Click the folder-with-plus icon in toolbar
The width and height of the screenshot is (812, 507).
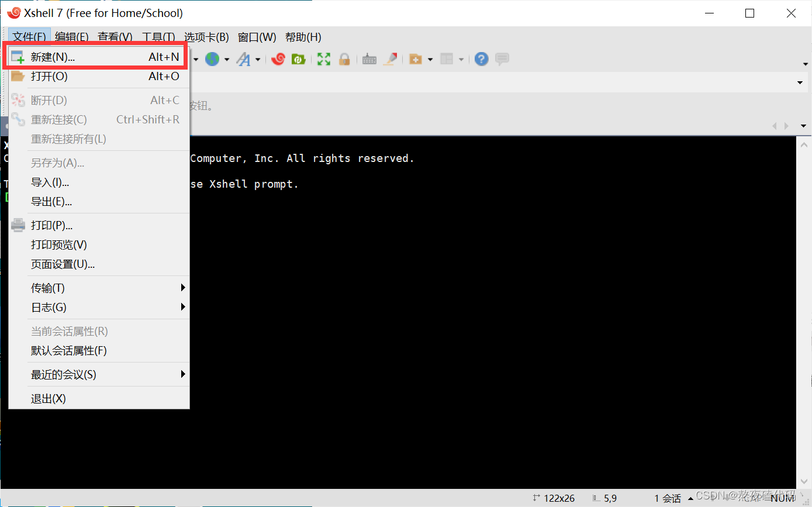click(416, 59)
